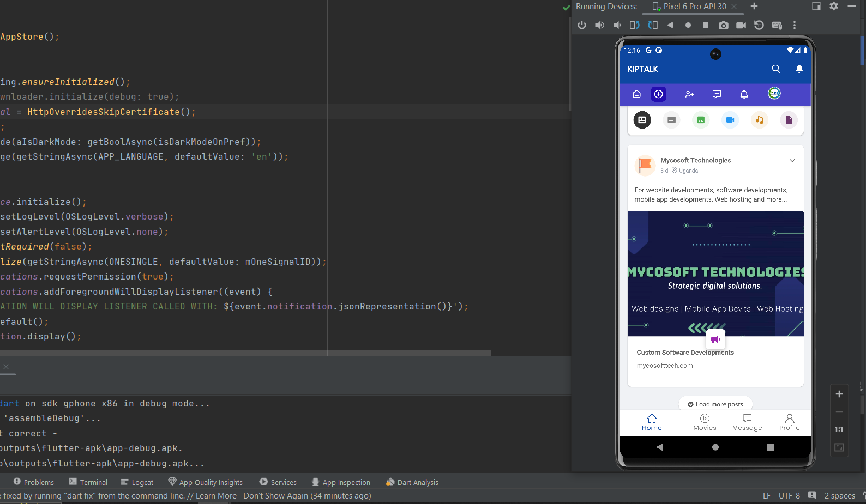Viewport: 866px width, 504px height.
Task: Tap Android back triangle in navigation bar
Action: coord(660,447)
